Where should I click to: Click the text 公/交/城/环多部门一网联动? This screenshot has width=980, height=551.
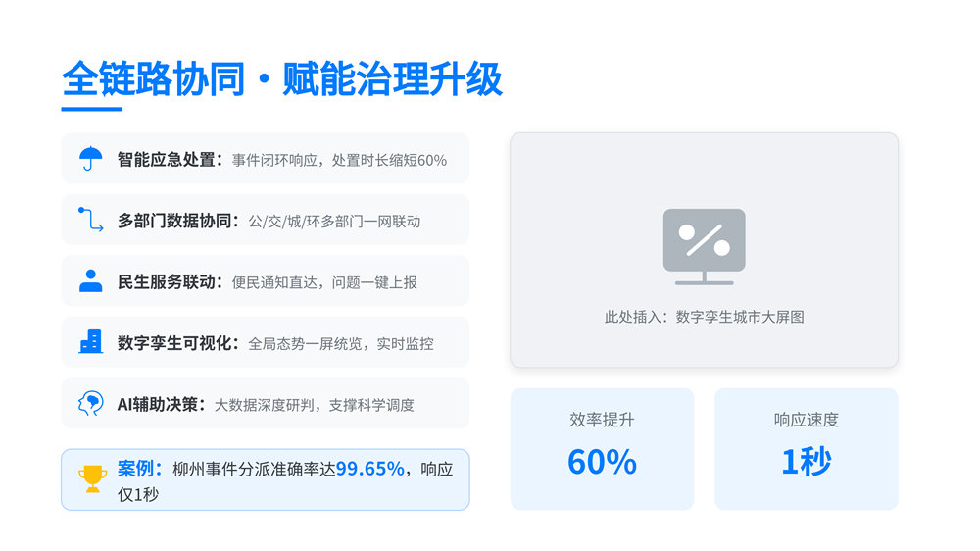pyautogui.click(x=334, y=221)
